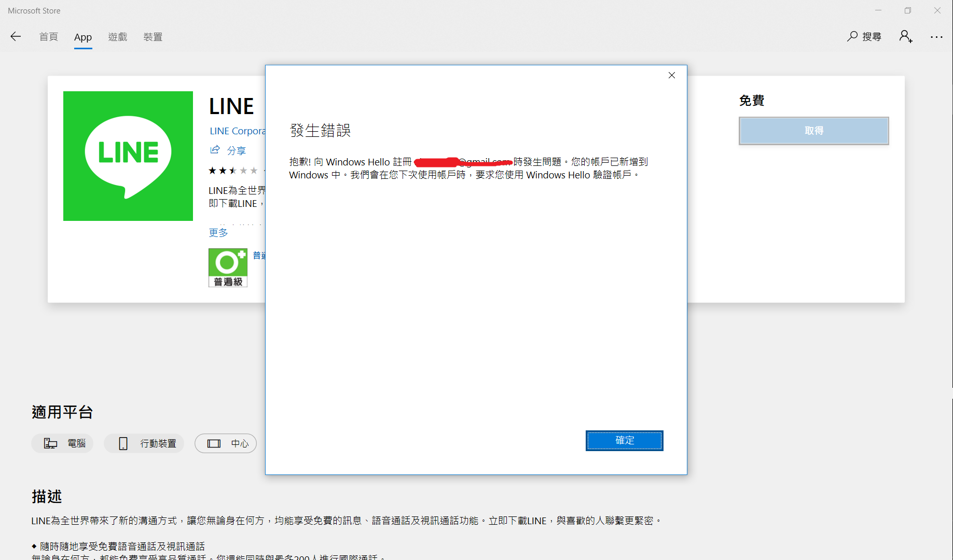
Task: Switch to the 遊戲 tab
Action: [x=118, y=37]
